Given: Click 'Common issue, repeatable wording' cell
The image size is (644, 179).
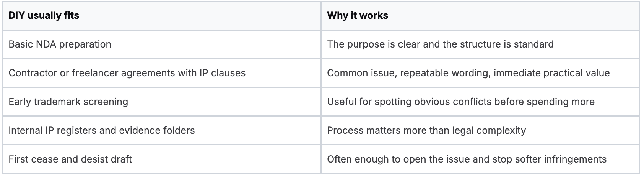Looking at the screenshot, I should tap(480, 73).
